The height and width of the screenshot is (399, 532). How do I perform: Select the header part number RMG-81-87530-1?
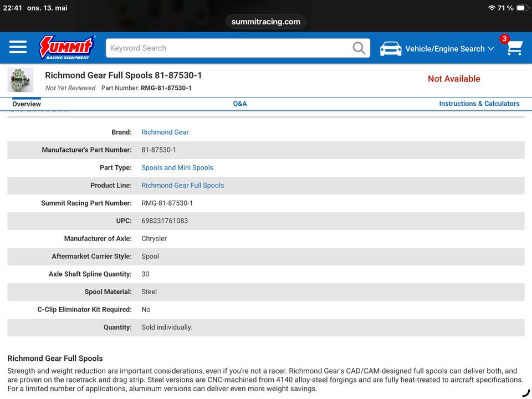tap(166, 88)
